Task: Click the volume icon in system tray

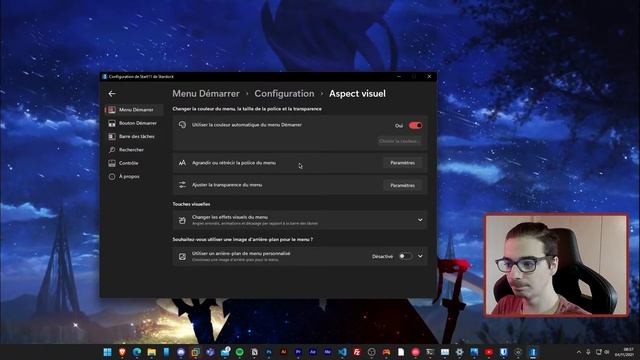Action: pyautogui.click(x=607, y=352)
